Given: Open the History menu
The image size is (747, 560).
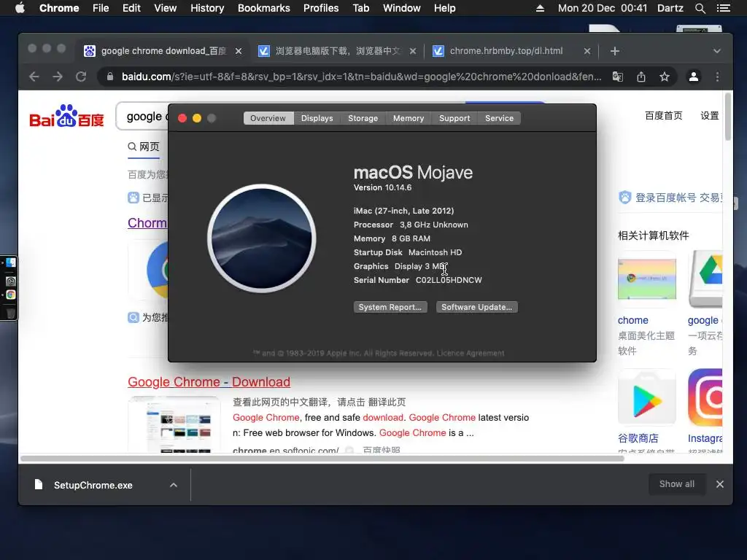Looking at the screenshot, I should (x=207, y=8).
